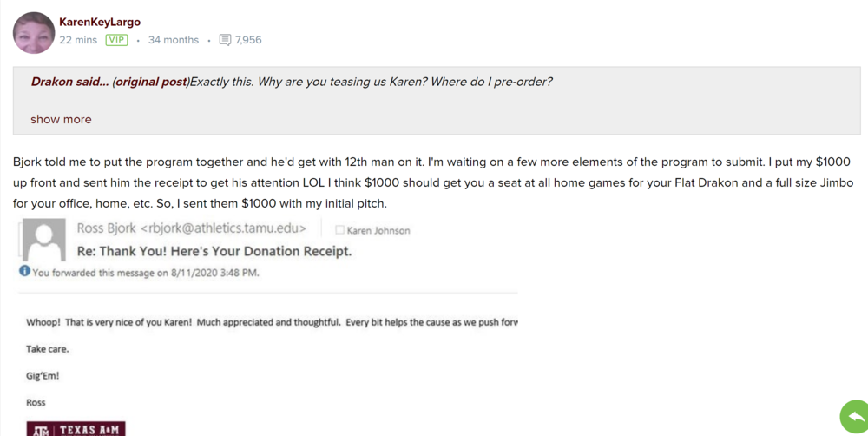Click the green reply arrow button
This screenshot has height=436, width=868.
click(853, 416)
